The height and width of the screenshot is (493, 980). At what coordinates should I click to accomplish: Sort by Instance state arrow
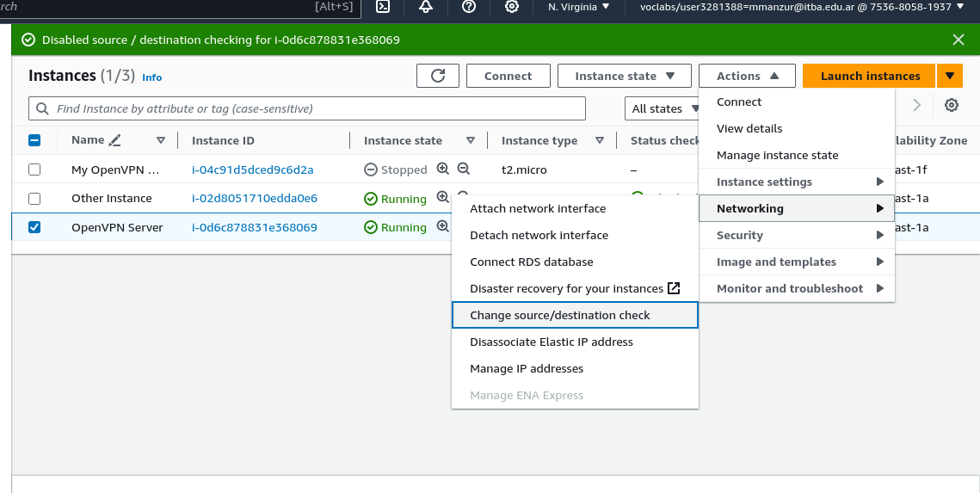click(471, 140)
